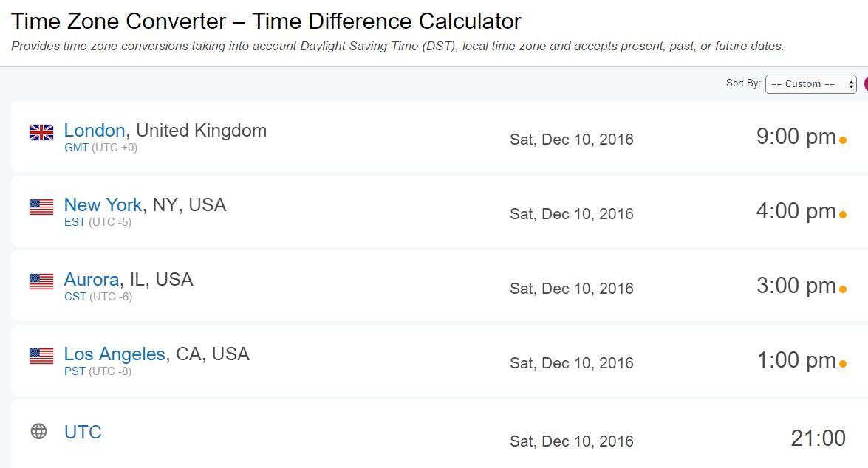Viewport: 868px width, 468px height.
Task: Click the 21:00 UTC time value
Action: (x=818, y=438)
